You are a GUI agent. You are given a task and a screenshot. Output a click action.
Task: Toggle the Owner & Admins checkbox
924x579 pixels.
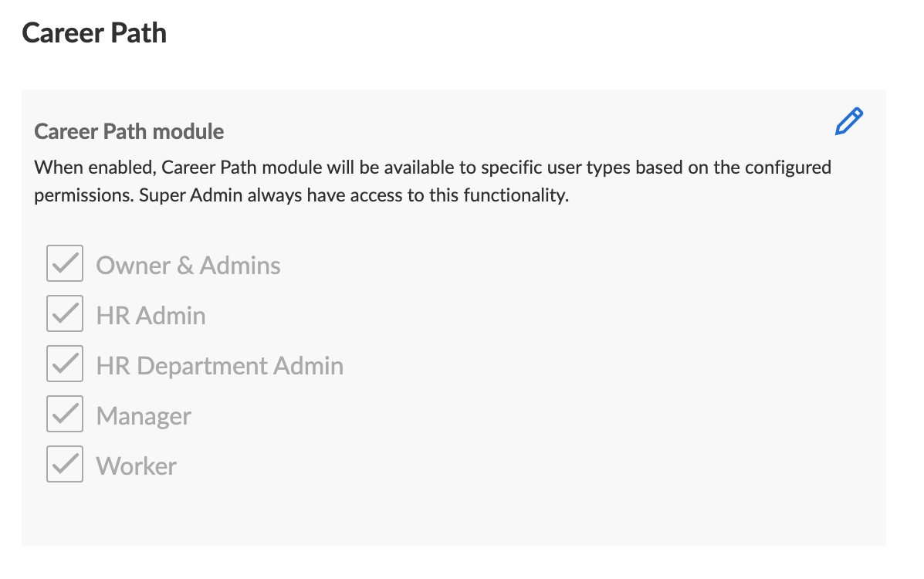pos(65,263)
